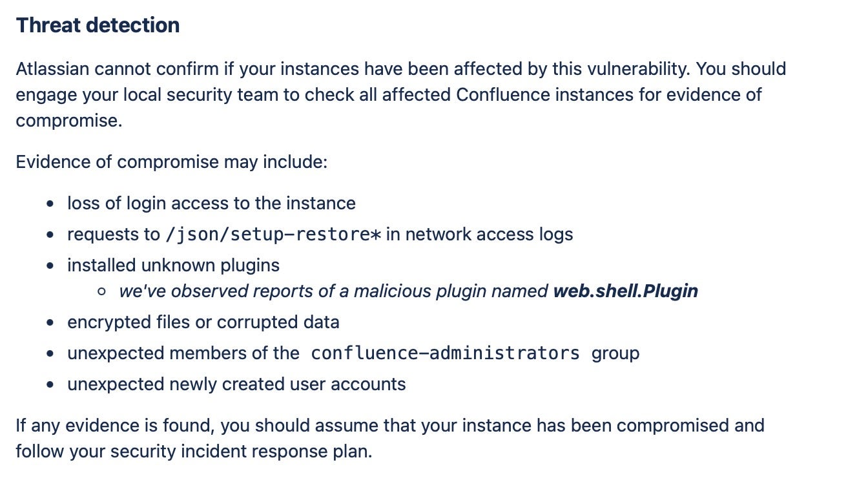Click the loss of login access bullet
The width and height of the screenshot is (868, 491).
point(211,204)
